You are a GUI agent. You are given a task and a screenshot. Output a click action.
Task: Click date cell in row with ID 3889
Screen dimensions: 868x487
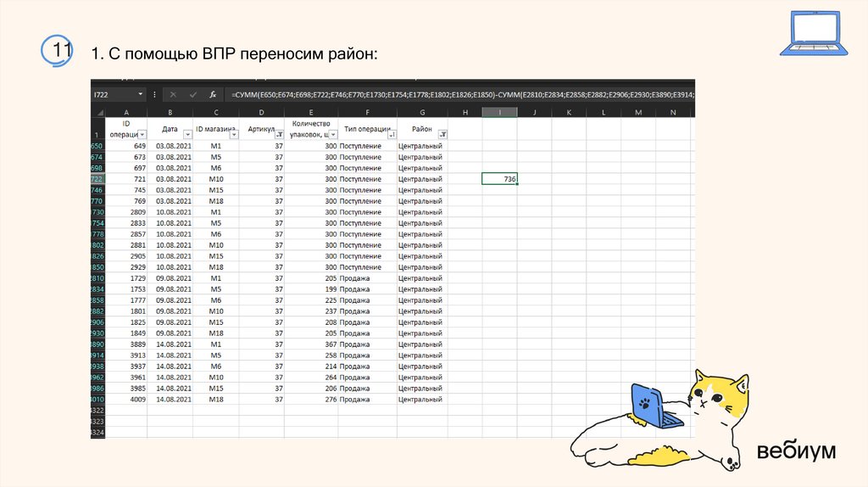click(170, 344)
